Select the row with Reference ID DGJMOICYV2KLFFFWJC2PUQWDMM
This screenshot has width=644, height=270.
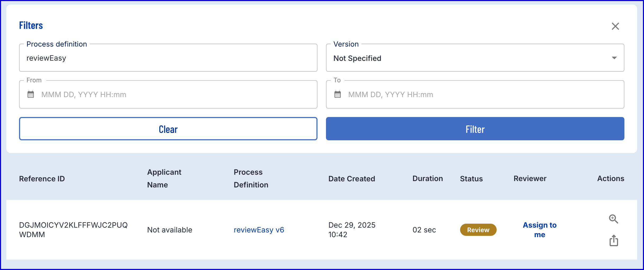73,229
